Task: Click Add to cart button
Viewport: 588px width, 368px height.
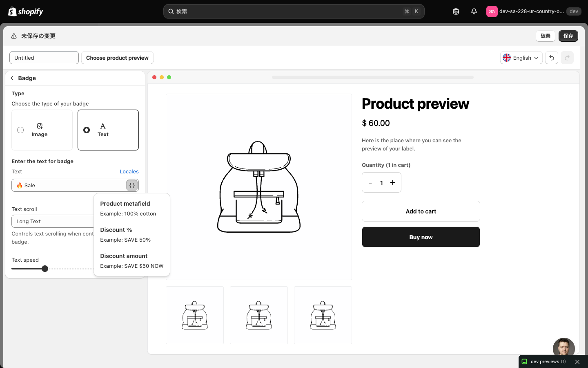Action: coord(421,211)
